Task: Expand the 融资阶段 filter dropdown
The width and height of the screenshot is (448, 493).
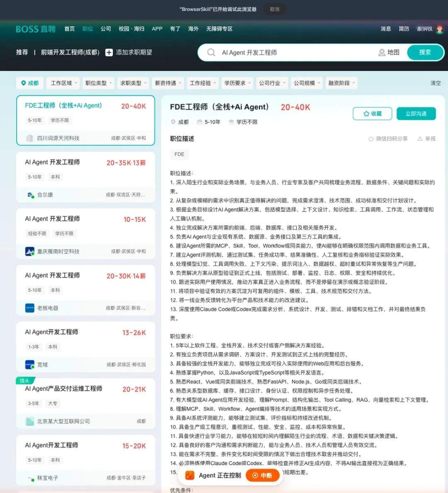Action: 341,83
